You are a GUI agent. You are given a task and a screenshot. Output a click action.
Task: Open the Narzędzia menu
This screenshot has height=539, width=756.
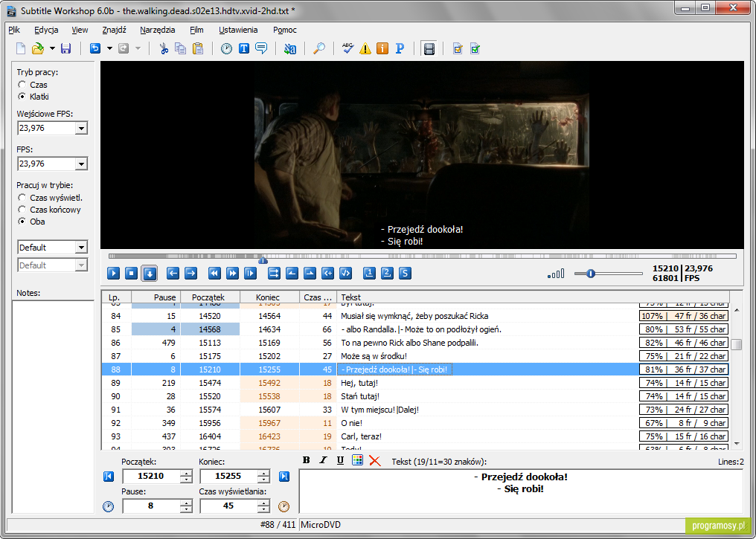point(158,30)
